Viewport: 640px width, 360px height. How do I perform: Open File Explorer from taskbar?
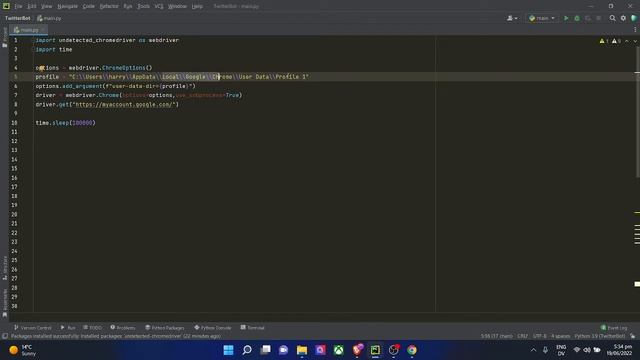(x=302, y=350)
